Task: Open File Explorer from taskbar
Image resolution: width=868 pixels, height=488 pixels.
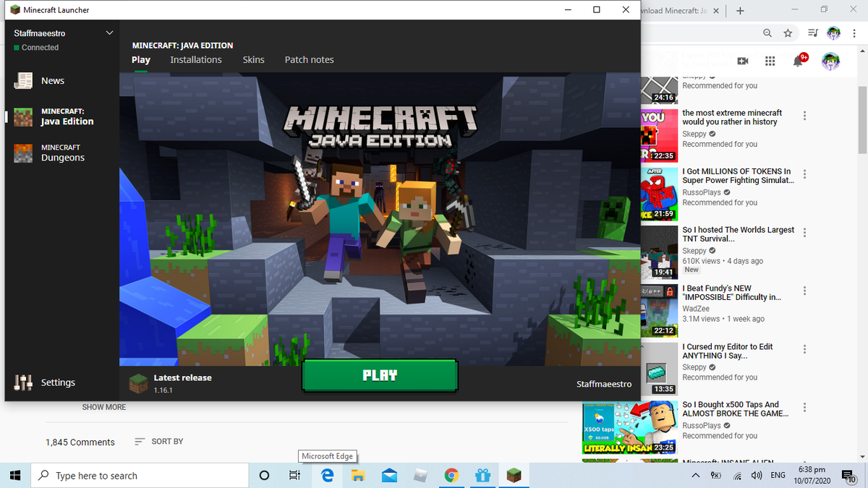Action: [358, 475]
